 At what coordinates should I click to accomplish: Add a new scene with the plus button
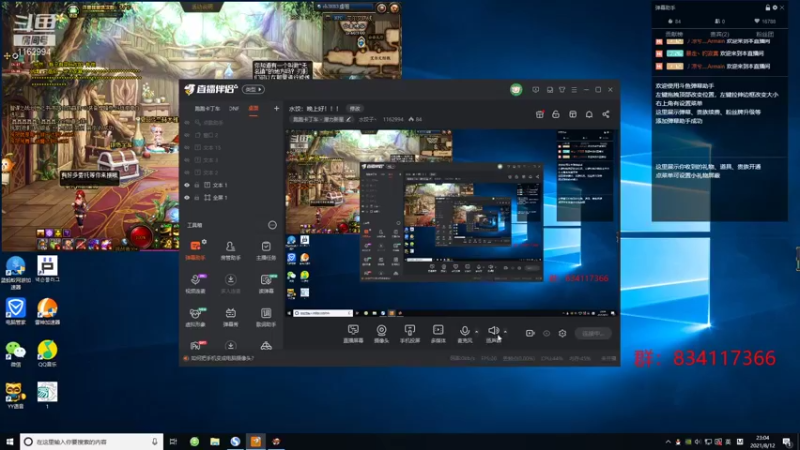(x=276, y=108)
